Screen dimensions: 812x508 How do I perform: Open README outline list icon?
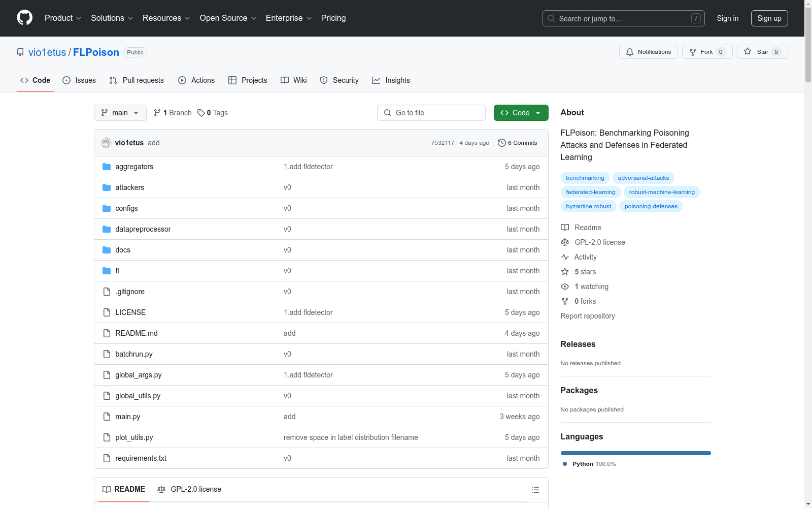(x=535, y=490)
